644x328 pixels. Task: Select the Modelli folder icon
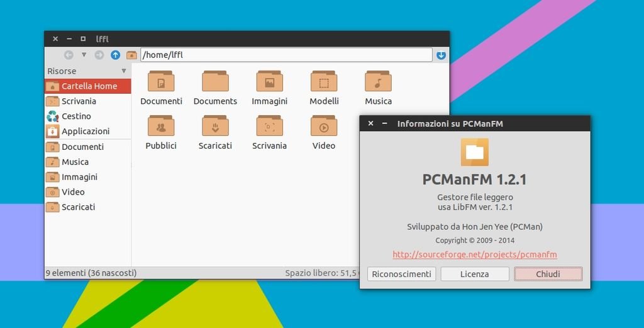pyautogui.click(x=324, y=81)
